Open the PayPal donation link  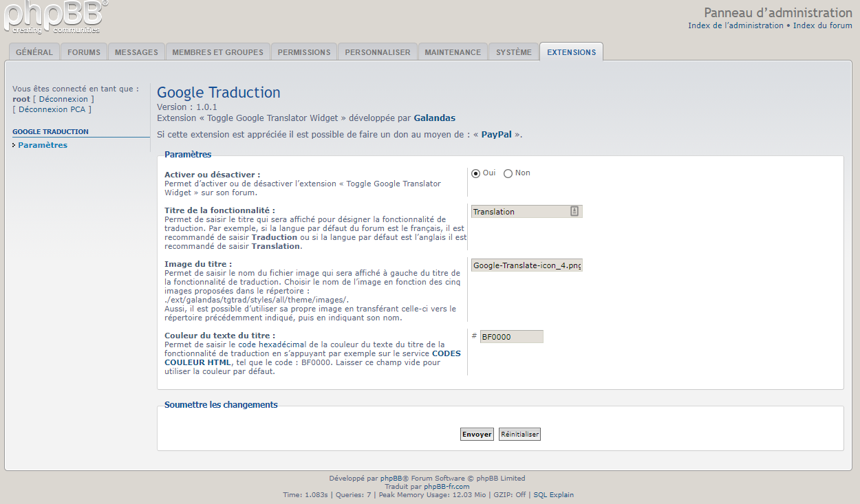pos(496,135)
